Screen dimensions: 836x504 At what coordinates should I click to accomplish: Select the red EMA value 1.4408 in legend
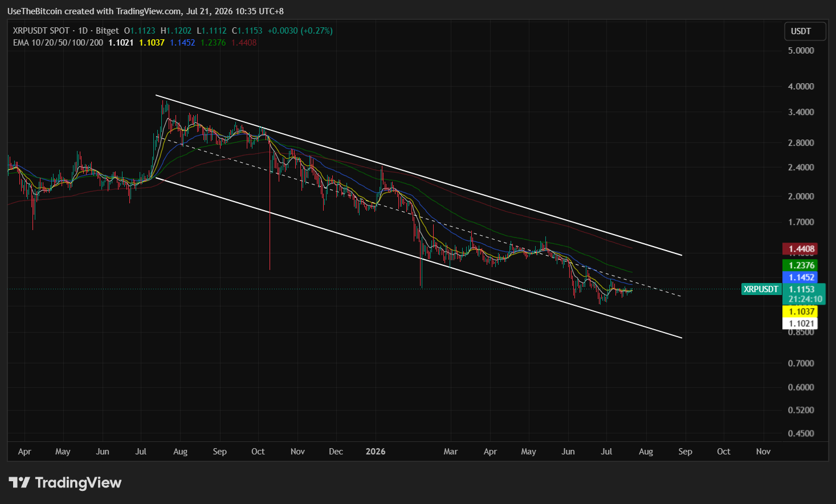point(244,43)
